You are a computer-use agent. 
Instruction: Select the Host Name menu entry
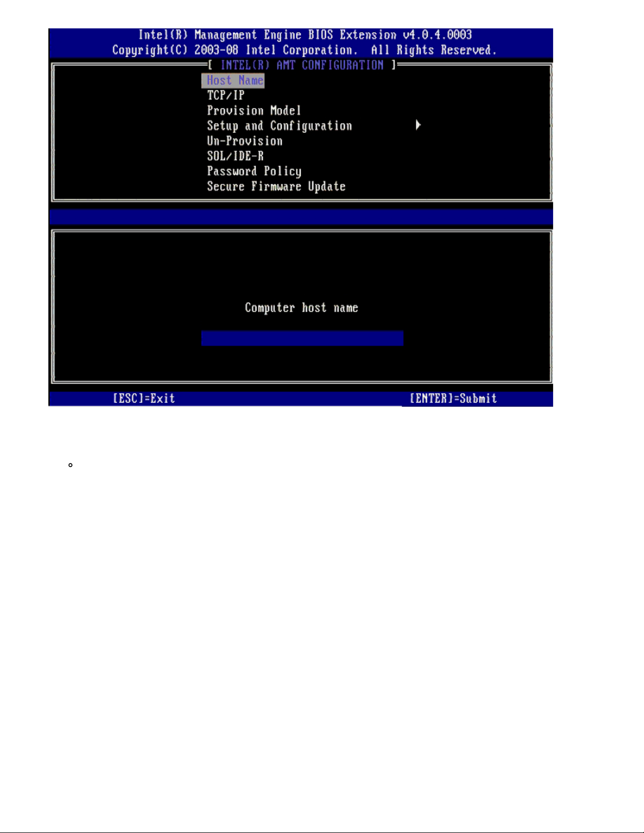coord(233,80)
